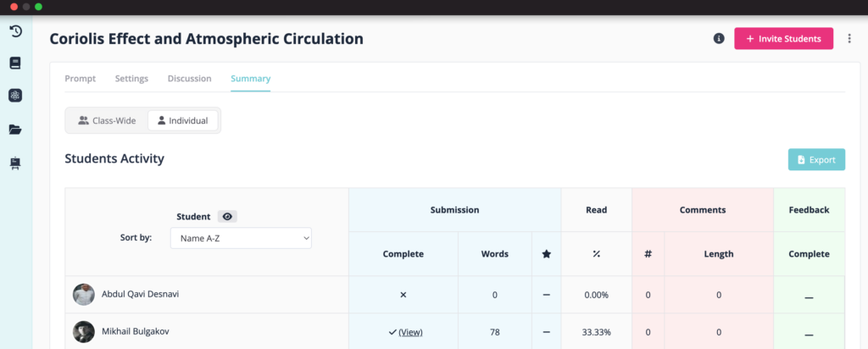
Task: Click Abdul Qavi Desnavi's avatar
Action: click(x=84, y=295)
